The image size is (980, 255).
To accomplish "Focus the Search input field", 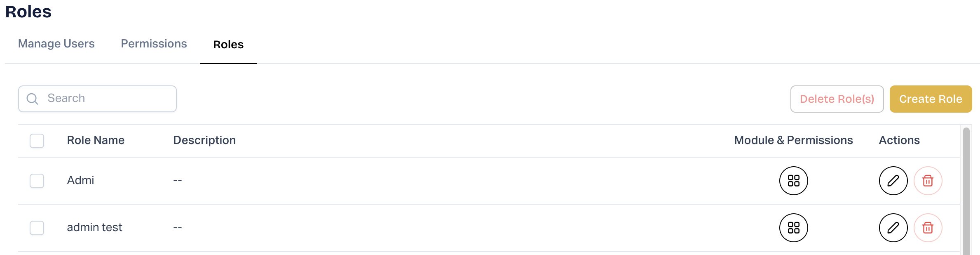I will pyautogui.click(x=107, y=99).
